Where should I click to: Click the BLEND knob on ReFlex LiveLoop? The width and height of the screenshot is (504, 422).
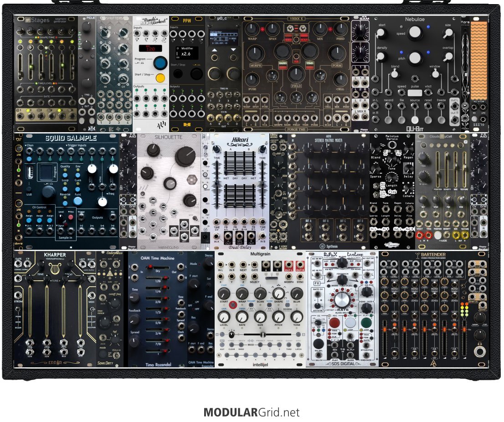[x=342, y=262]
